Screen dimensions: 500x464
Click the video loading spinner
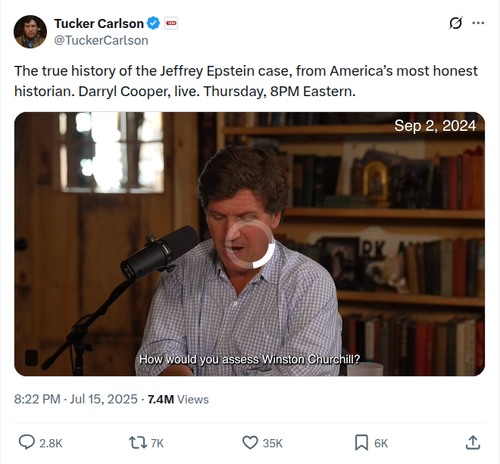(x=250, y=243)
